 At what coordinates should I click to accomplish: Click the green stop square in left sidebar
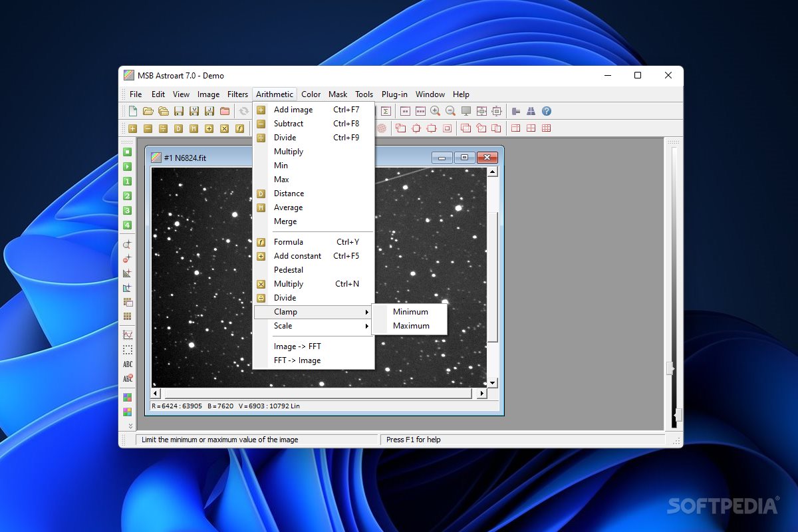[127, 152]
